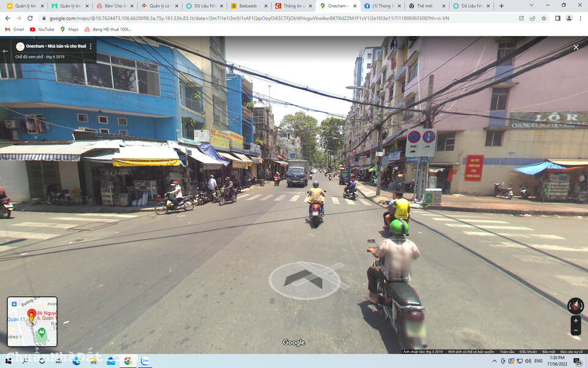This screenshot has width=588, height=368.
Task: Open the Street View overflow three-dot menu
Action: click(x=91, y=47)
